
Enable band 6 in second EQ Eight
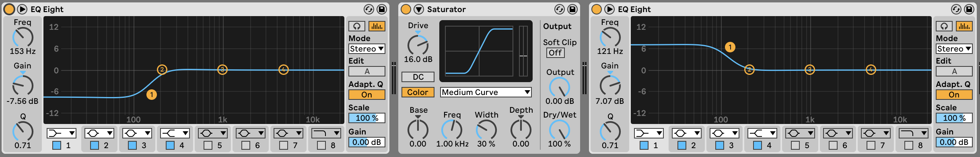(833, 145)
